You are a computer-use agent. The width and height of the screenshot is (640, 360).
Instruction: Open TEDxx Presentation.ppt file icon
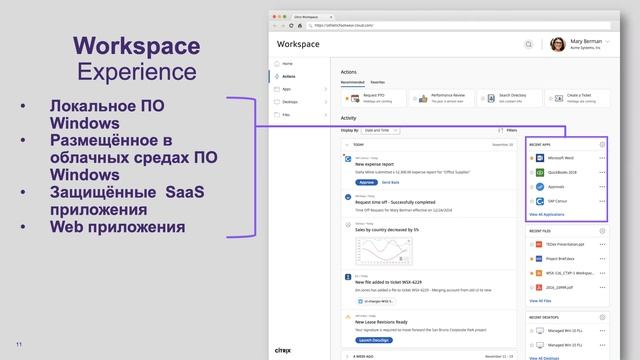click(539, 244)
